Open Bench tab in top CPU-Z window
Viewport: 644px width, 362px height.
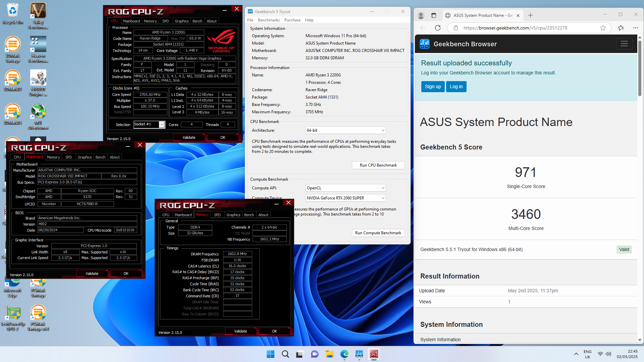coord(197,21)
